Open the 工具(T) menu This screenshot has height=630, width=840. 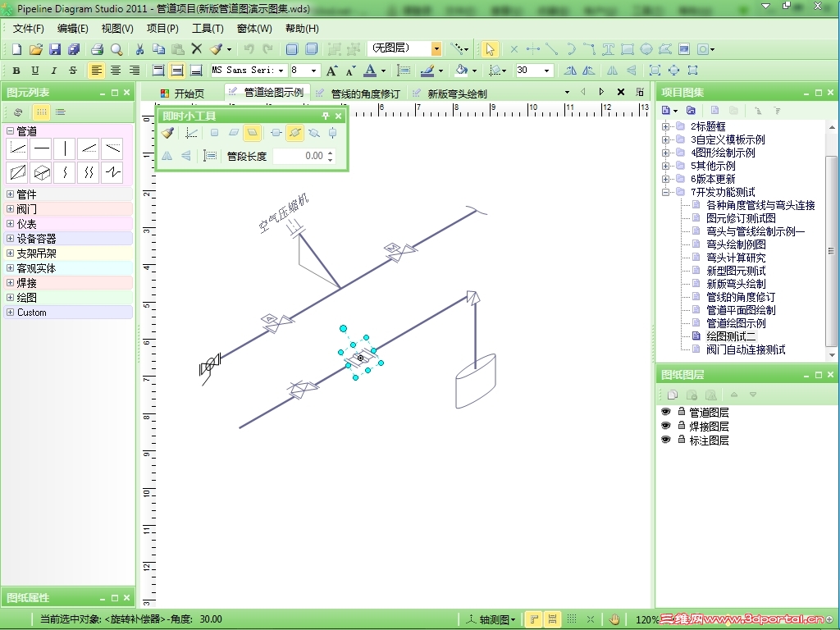(208, 29)
